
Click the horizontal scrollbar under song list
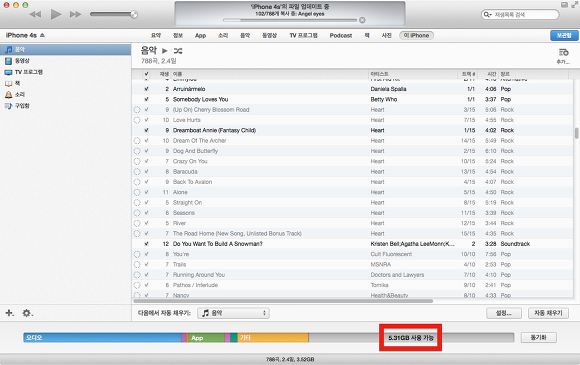(x=283, y=301)
